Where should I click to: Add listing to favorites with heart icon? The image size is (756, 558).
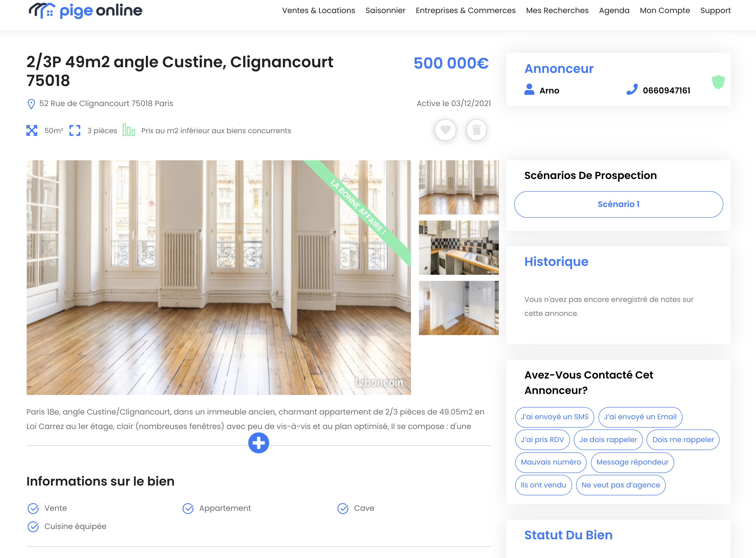click(445, 130)
